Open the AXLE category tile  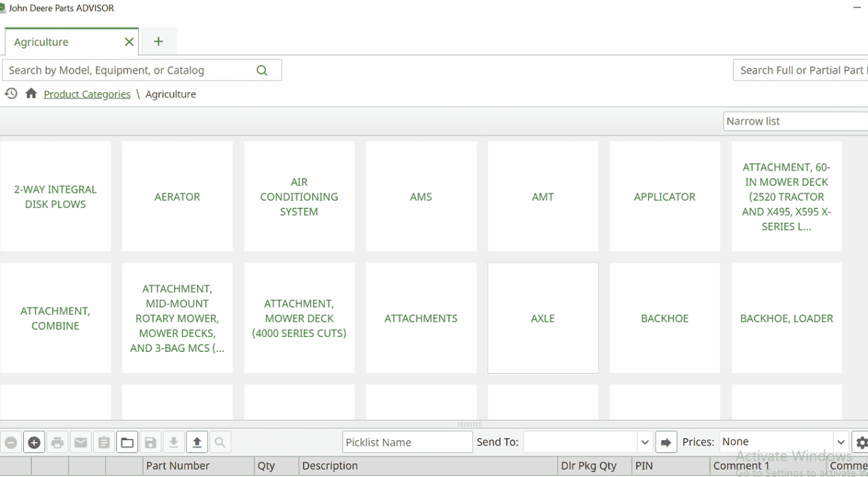pyautogui.click(x=543, y=318)
